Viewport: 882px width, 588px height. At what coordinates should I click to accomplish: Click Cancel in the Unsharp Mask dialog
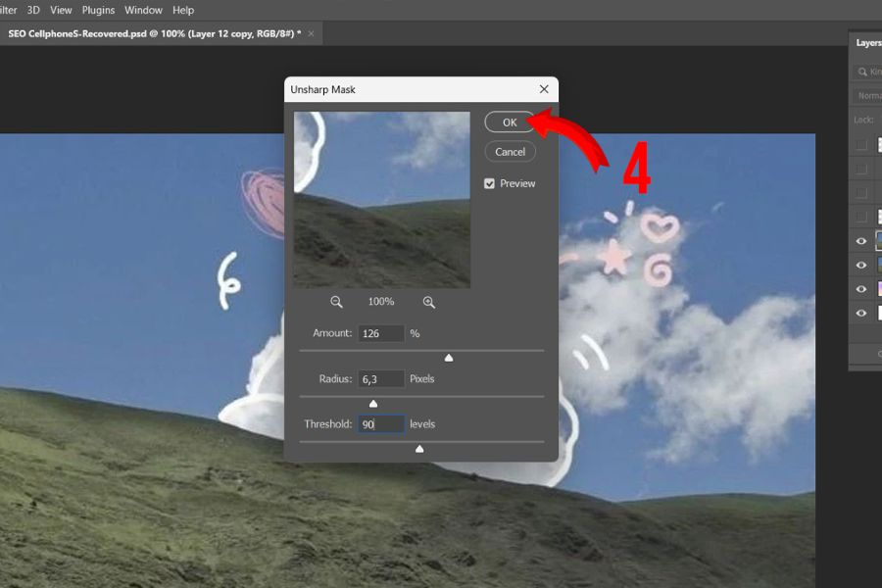[510, 152]
